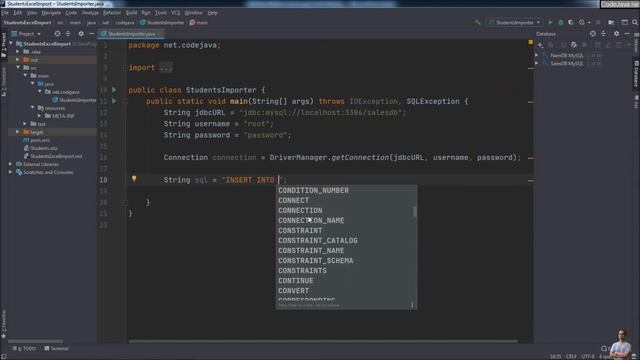Click completion popup vertical scrollbar thumb
The height and width of the screenshot is (360, 640).
coord(415,212)
